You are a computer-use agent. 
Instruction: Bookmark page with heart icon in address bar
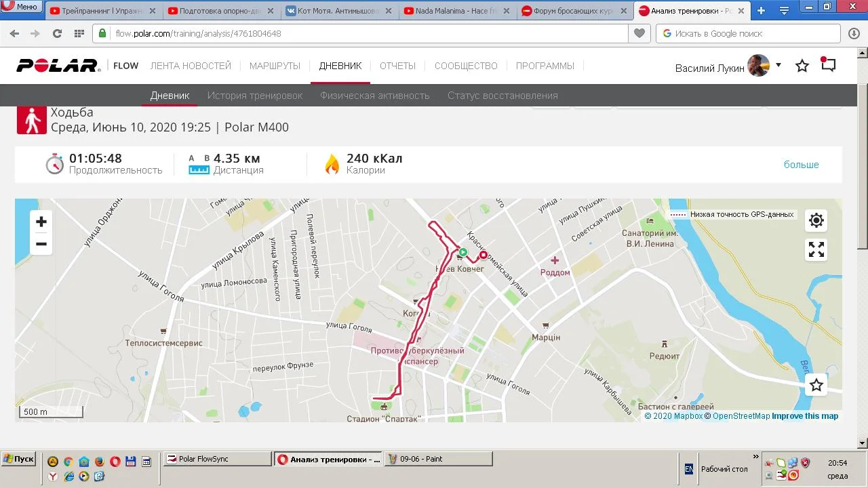(x=639, y=33)
